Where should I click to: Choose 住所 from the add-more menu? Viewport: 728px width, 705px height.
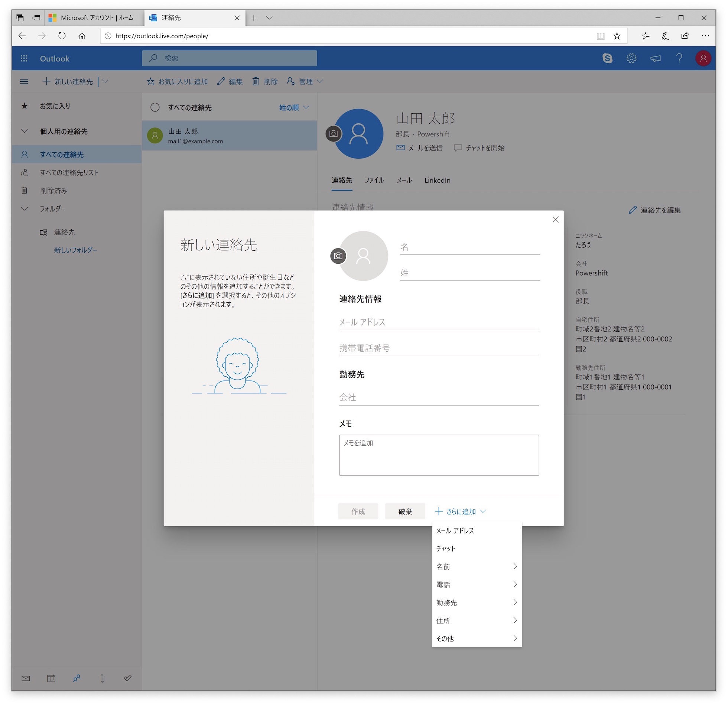[477, 621]
